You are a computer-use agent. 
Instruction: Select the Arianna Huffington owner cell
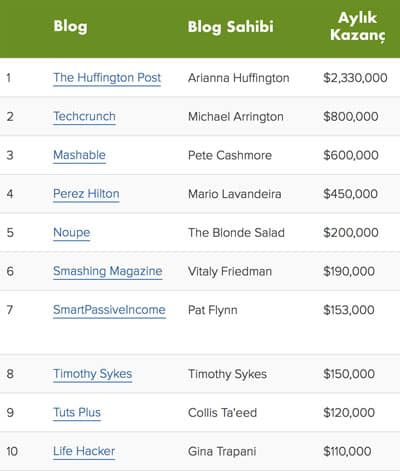pos(239,78)
